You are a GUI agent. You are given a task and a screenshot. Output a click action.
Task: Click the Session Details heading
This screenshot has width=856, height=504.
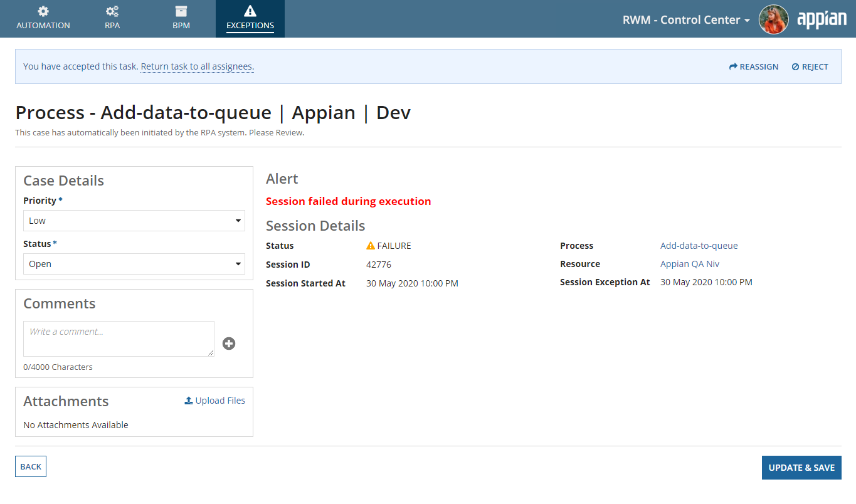(x=315, y=226)
